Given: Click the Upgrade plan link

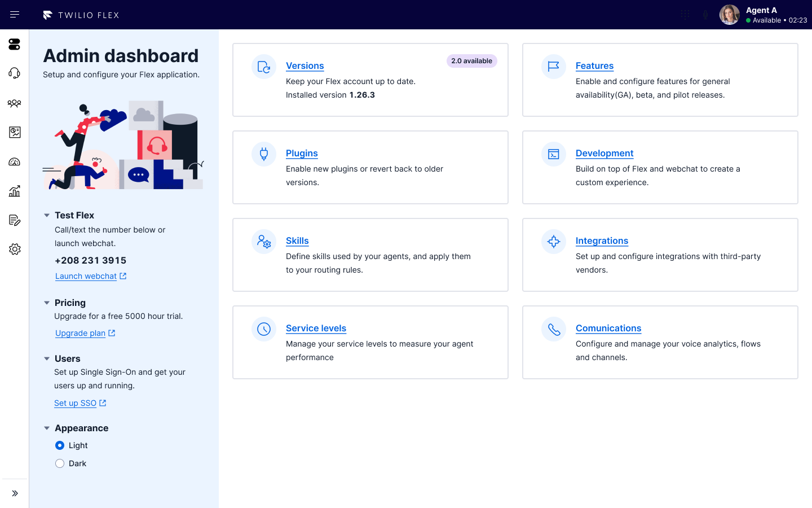Looking at the screenshot, I should click(x=85, y=333).
